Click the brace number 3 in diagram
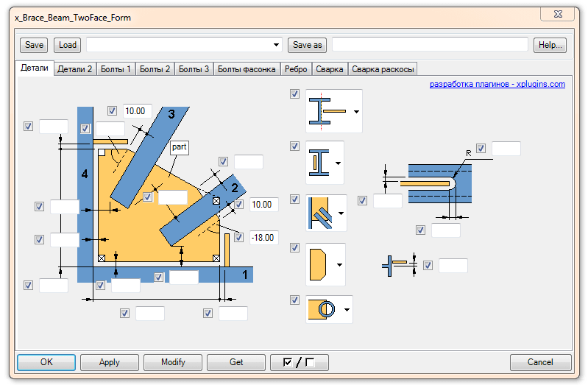Screen dimensions: 588x385 click(x=171, y=114)
